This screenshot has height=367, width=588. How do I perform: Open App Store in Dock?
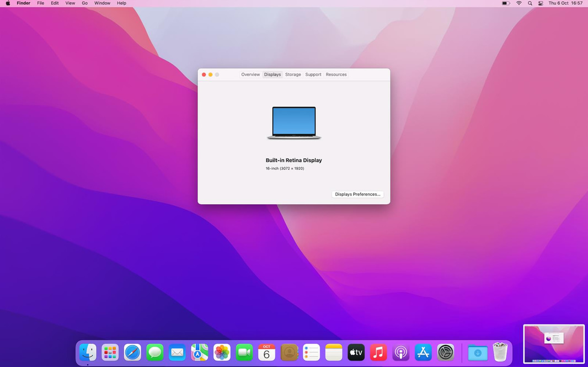point(424,352)
